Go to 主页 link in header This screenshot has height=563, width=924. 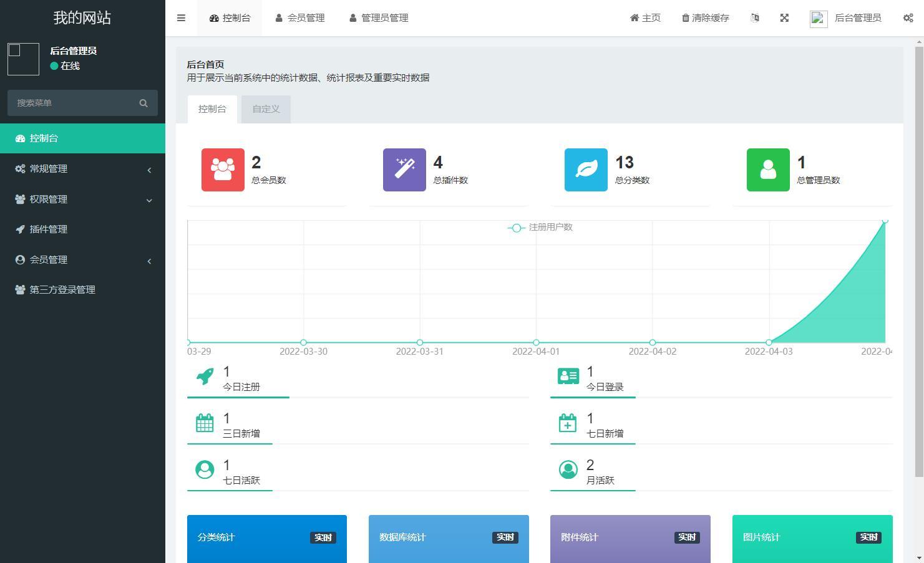pyautogui.click(x=645, y=18)
